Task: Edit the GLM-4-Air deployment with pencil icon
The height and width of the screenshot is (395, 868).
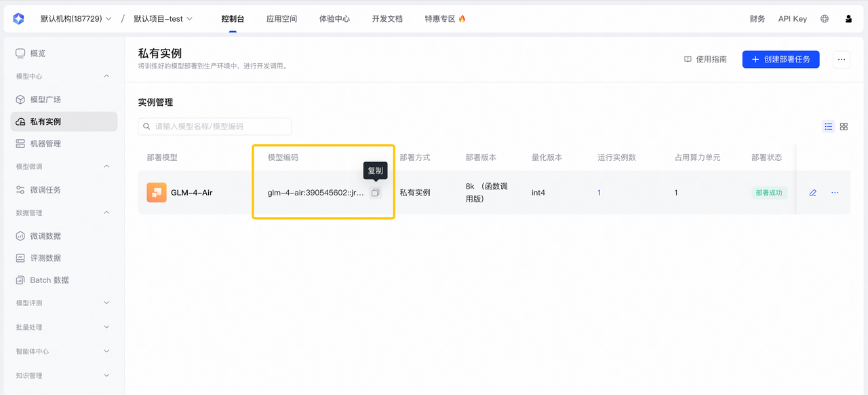Action: [813, 193]
